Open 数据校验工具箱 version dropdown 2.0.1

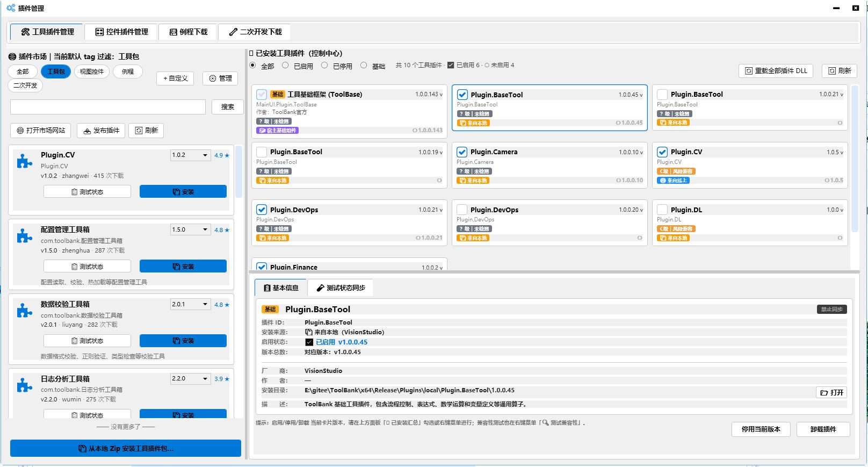pyautogui.click(x=190, y=305)
